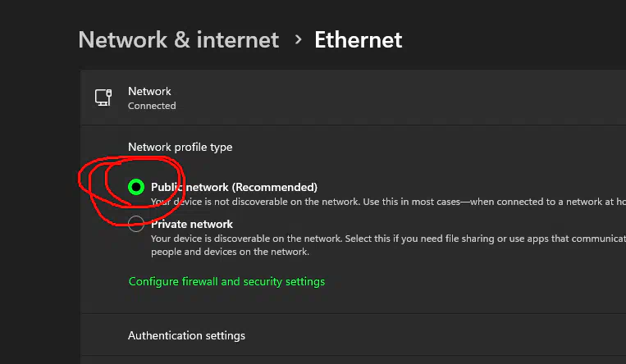This screenshot has width=626, height=364.
Task: Click the Network name label
Action: point(149,91)
